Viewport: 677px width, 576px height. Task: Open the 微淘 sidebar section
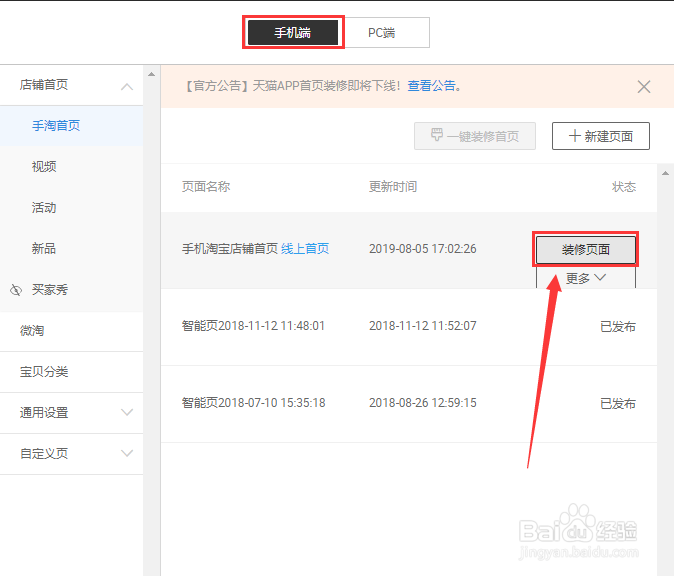pyautogui.click(x=32, y=331)
